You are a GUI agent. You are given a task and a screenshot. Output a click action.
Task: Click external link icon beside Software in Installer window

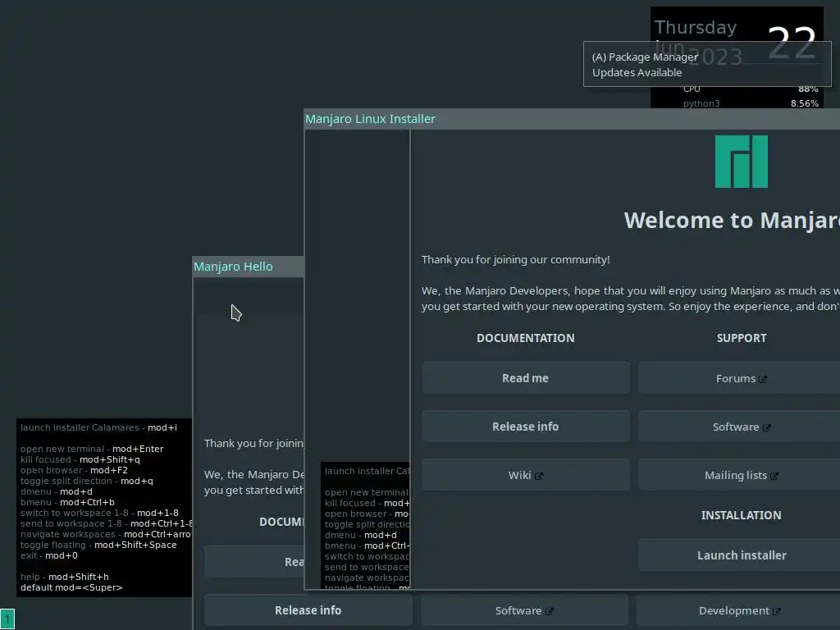[767, 427]
